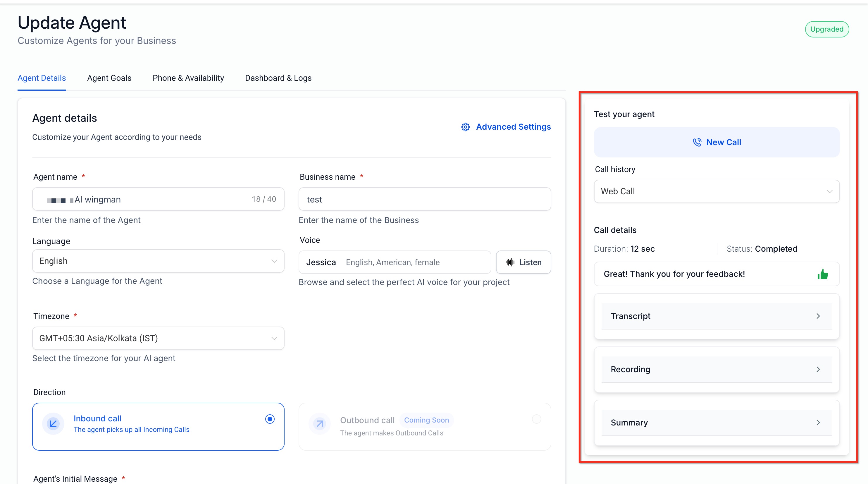
Task: Expand the Transcript section
Action: click(717, 316)
